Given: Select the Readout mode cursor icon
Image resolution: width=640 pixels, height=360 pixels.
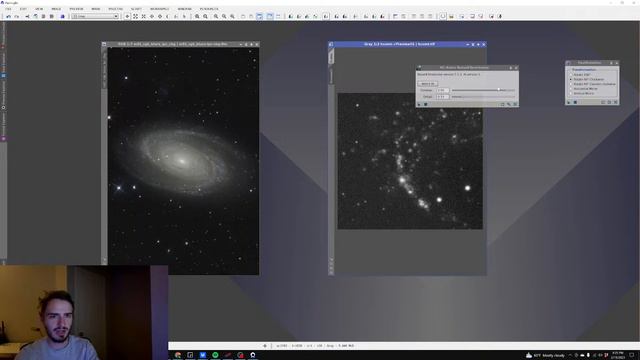Looking at the screenshot, I should (x=127, y=16).
